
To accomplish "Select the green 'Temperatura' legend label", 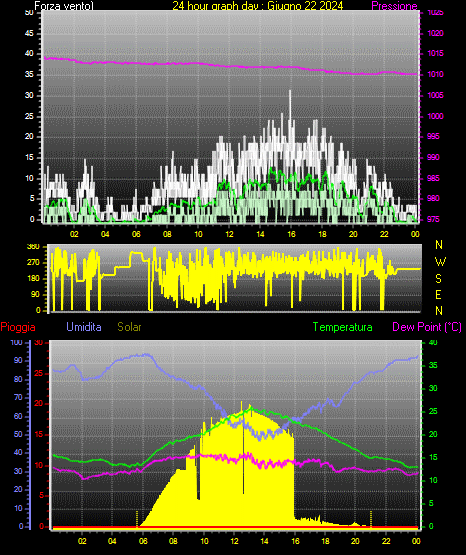I will 343,327.
